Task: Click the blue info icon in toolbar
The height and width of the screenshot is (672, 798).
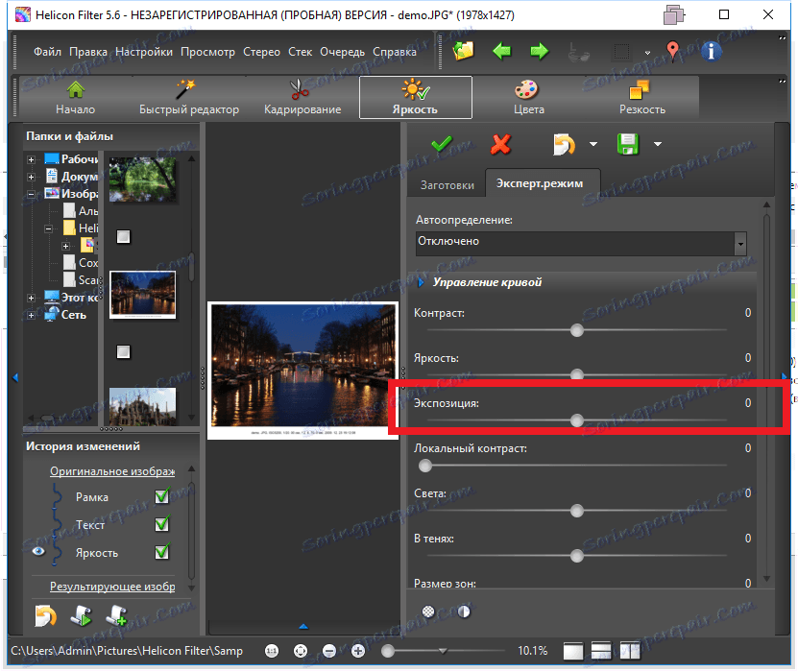Action: tap(712, 51)
